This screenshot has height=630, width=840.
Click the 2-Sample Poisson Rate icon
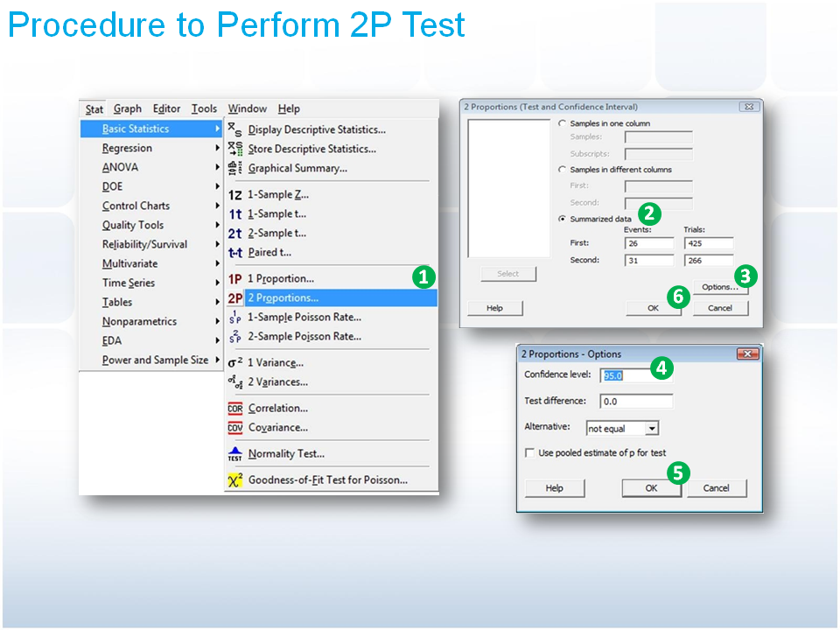click(234, 336)
